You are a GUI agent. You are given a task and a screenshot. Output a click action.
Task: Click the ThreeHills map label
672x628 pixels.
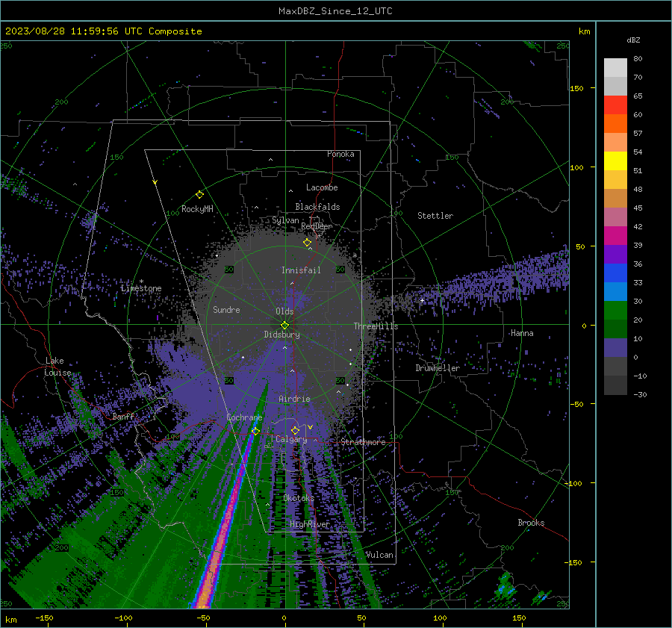[x=376, y=326]
